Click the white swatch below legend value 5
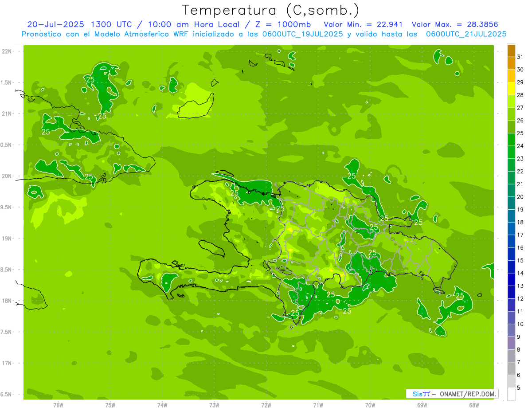Viewport: 532px width, 411px height. pyautogui.click(x=511, y=394)
